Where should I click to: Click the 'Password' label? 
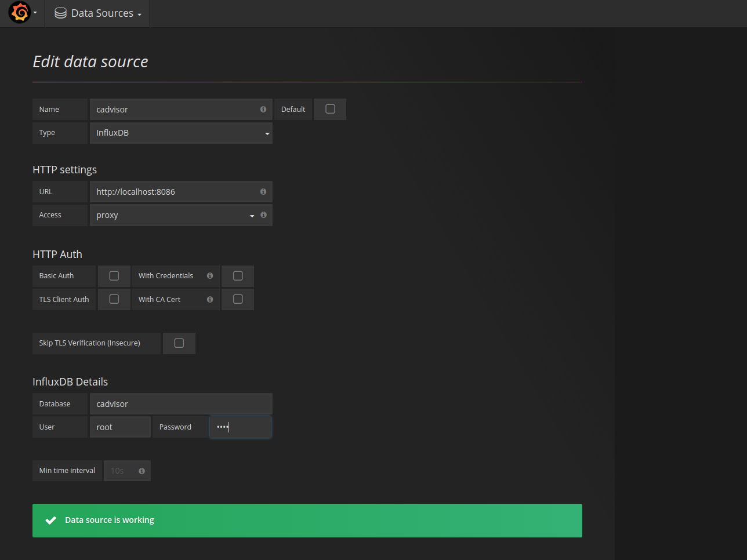pos(175,427)
